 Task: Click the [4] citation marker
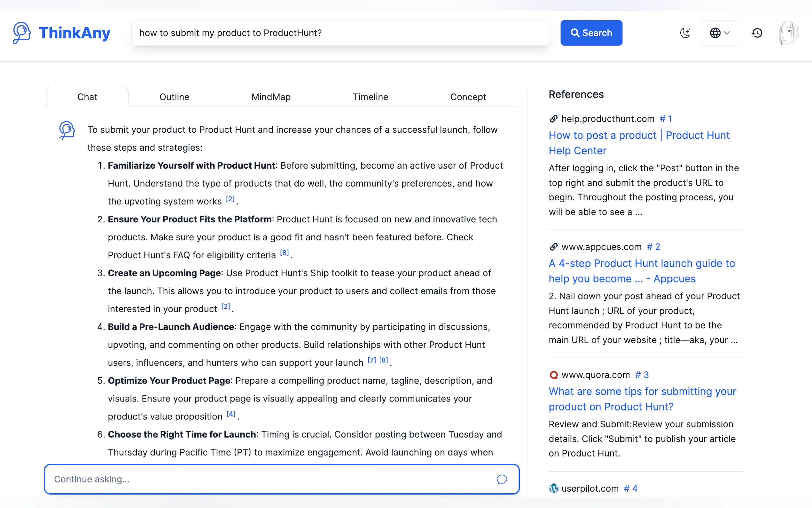pos(231,414)
